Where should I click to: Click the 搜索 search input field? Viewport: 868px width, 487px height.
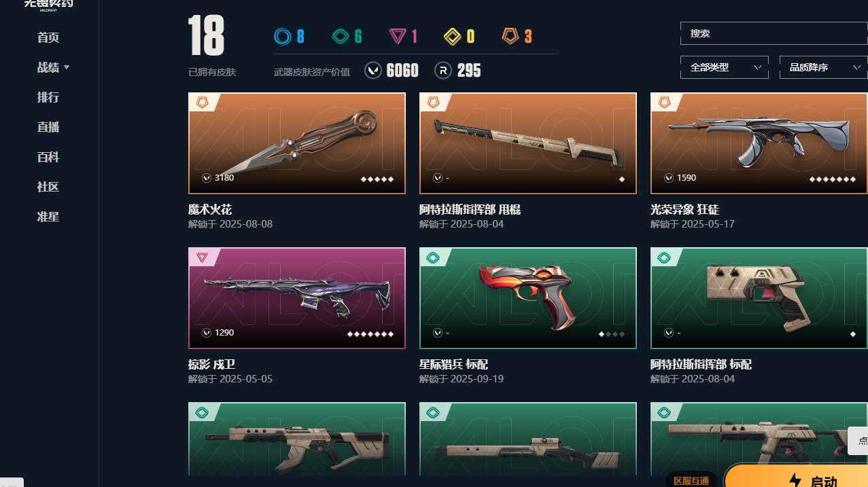click(x=774, y=33)
